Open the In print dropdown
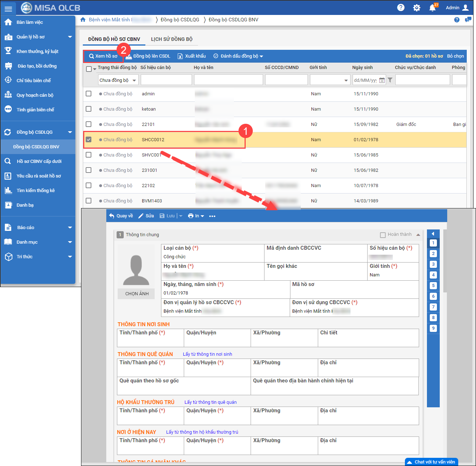The height and width of the screenshot is (466, 476). click(x=196, y=216)
